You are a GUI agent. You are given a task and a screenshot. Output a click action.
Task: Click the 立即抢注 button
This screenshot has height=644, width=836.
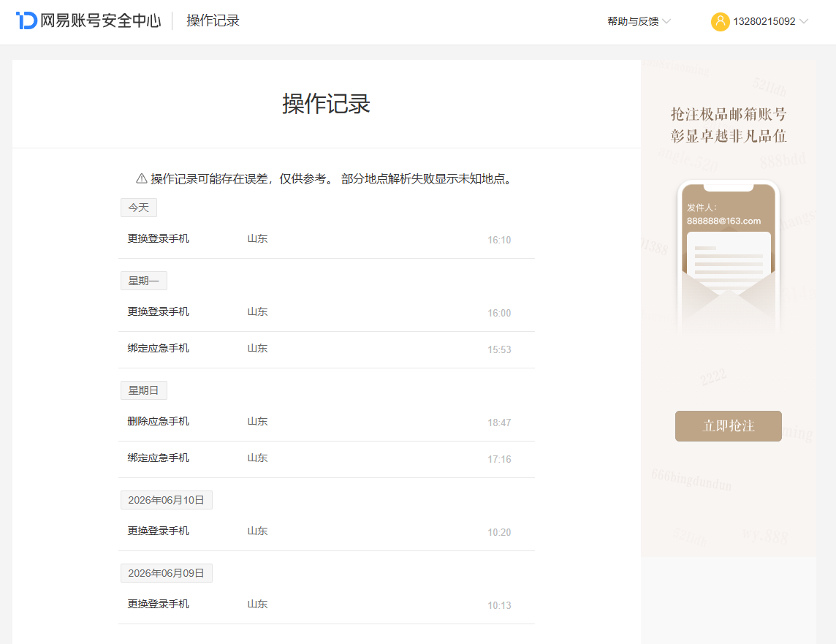(x=729, y=426)
